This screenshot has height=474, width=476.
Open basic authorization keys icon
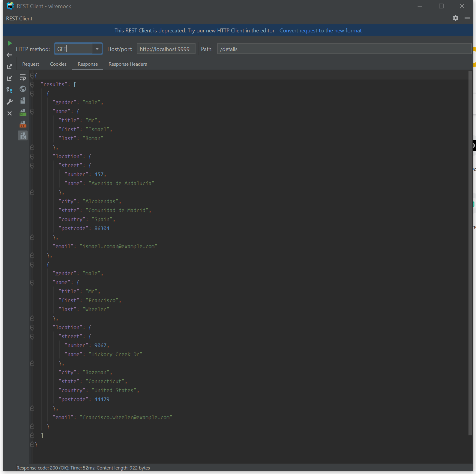point(10,90)
